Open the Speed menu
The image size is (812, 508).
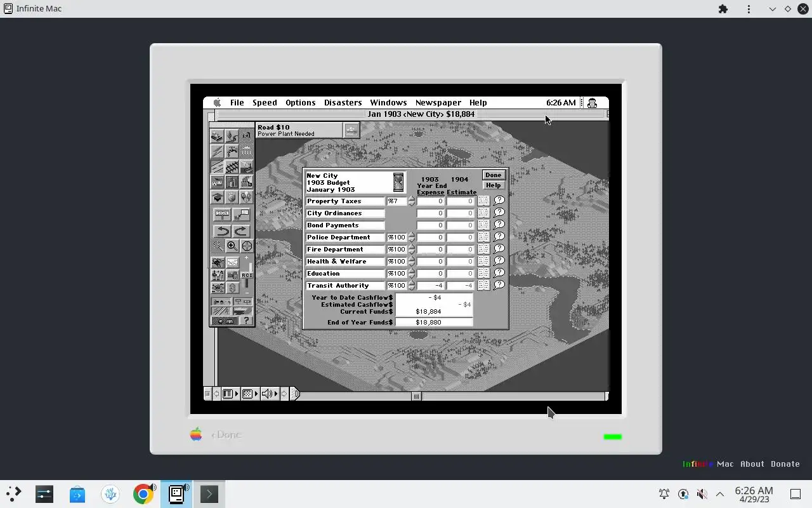(x=265, y=102)
